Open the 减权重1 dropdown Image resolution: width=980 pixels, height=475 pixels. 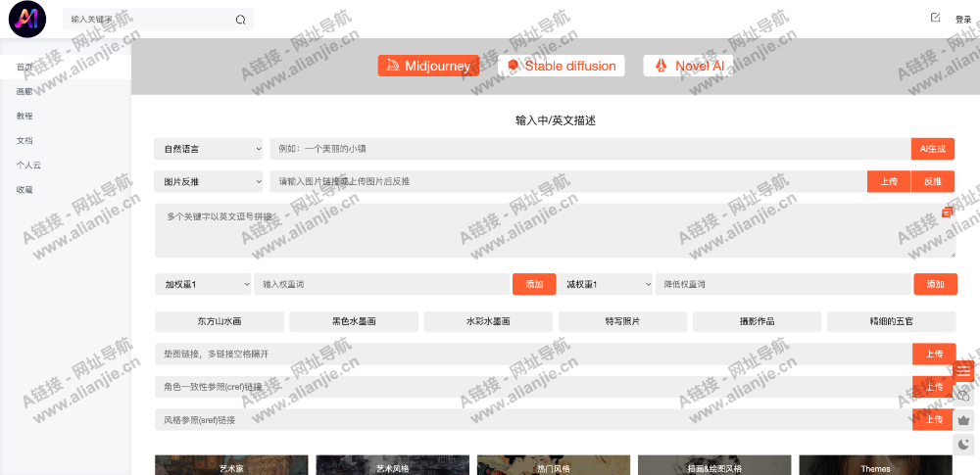click(x=605, y=284)
